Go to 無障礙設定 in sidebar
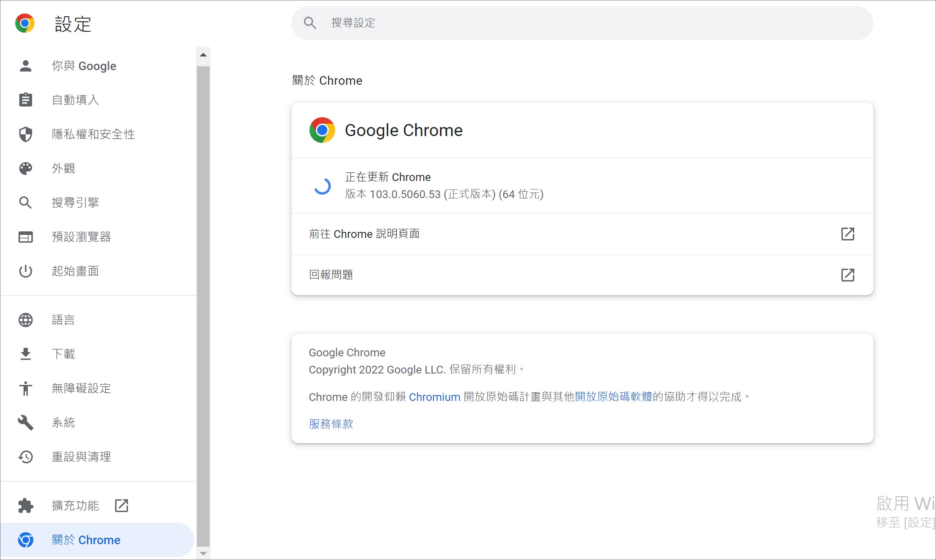Screen dimensions: 936x560 (81, 388)
